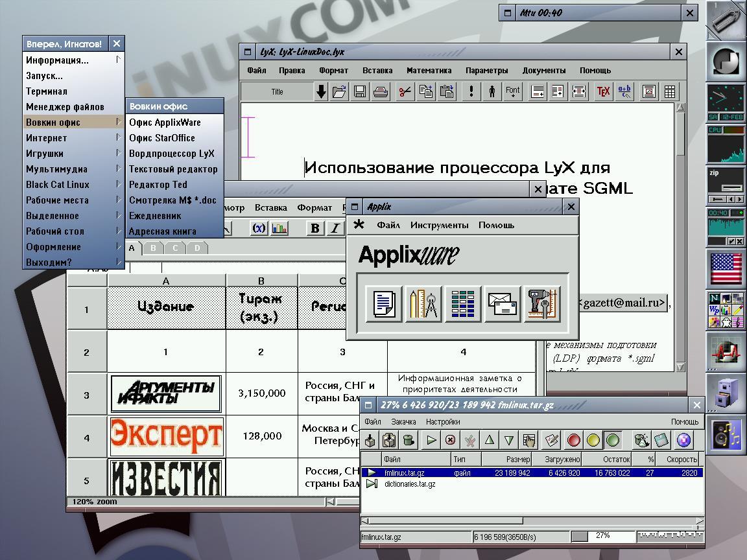Click the US flag keyboard layout applet
Screen dimensions: 747x560
point(726,268)
